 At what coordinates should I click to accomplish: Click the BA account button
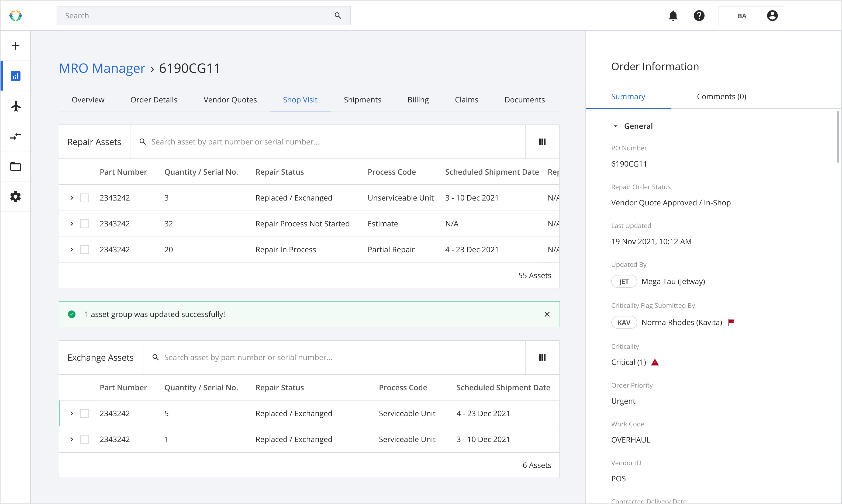(751, 16)
